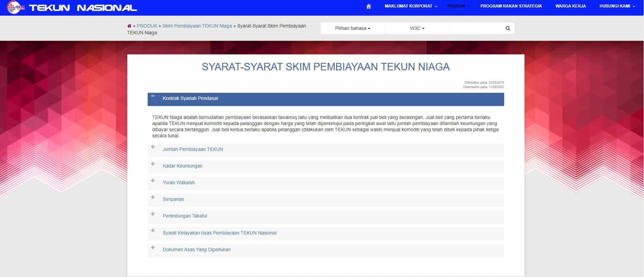The image size is (644, 277).
Task: Click the TEKUN Niaga tawarruq description paragraph
Action: 326,126
